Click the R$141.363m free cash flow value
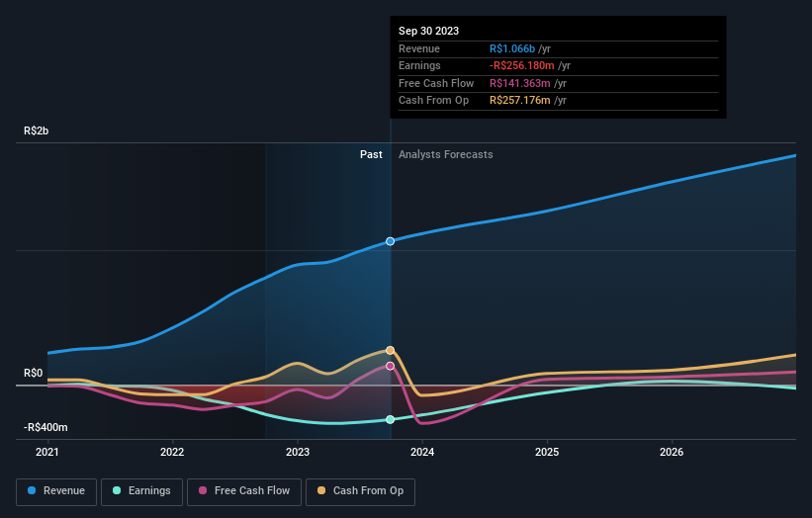812x518 pixels. 520,83
